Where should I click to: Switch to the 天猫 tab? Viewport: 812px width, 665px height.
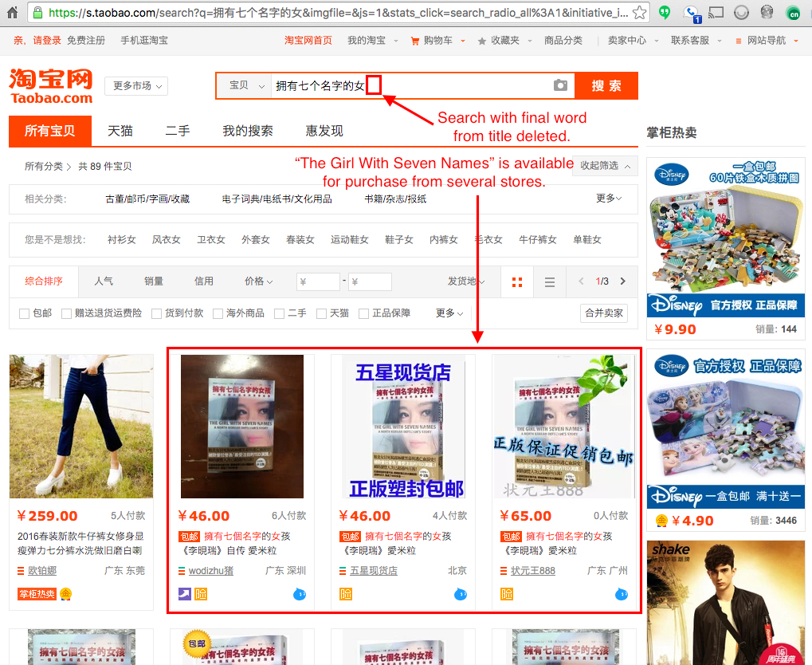click(120, 131)
